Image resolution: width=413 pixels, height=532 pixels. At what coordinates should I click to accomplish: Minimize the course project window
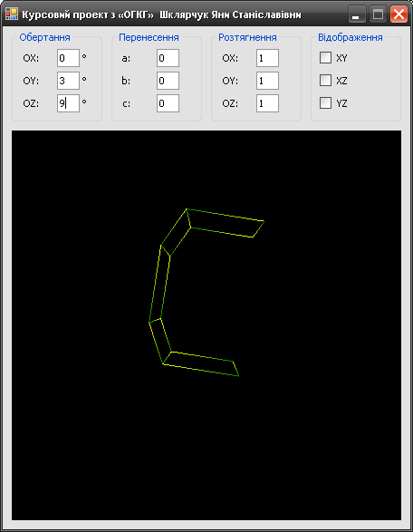[357, 15]
